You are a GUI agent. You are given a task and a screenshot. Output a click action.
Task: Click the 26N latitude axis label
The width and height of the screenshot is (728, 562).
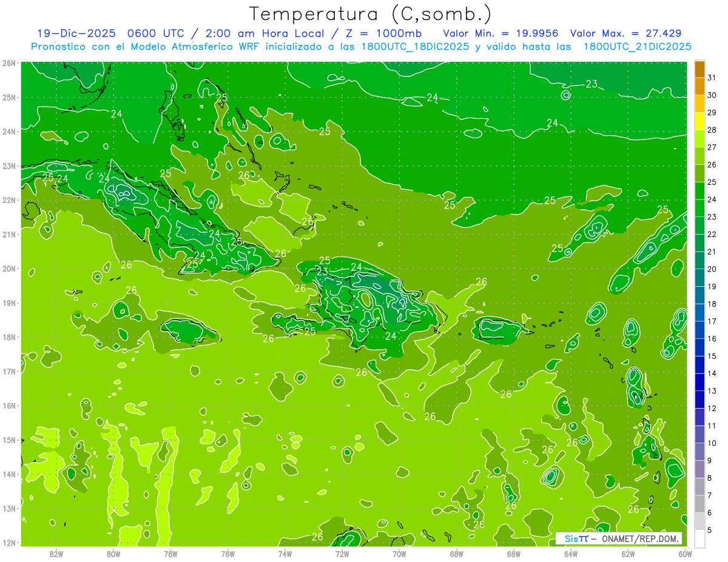[x=8, y=63]
